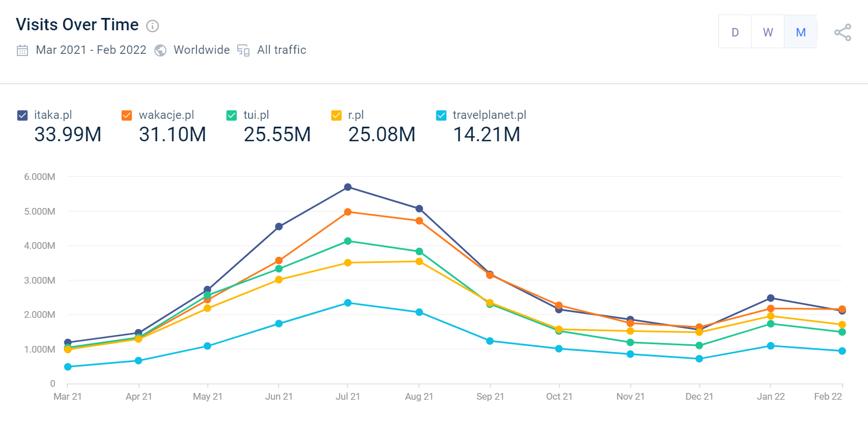Uncheck the itaka.pl series checkbox

click(x=22, y=115)
